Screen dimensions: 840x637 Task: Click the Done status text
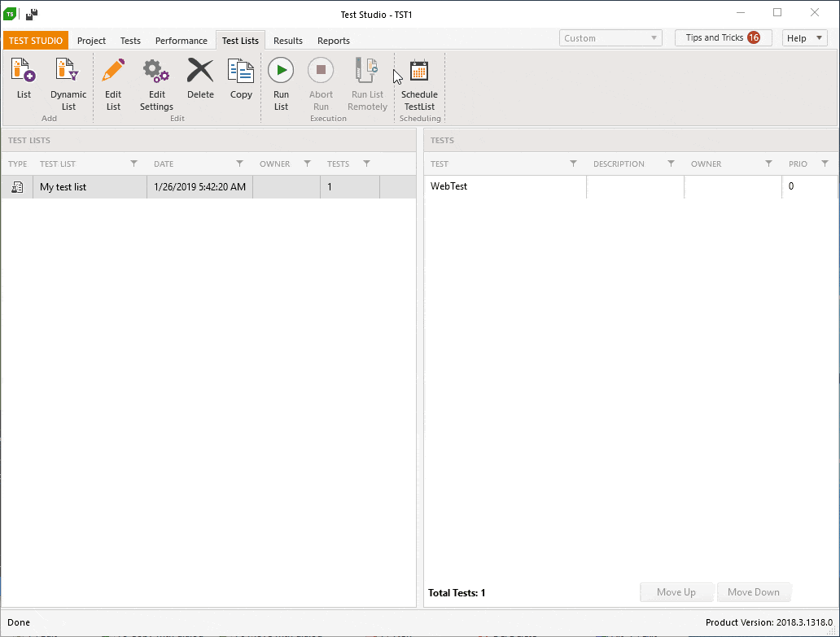click(x=19, y=622)
